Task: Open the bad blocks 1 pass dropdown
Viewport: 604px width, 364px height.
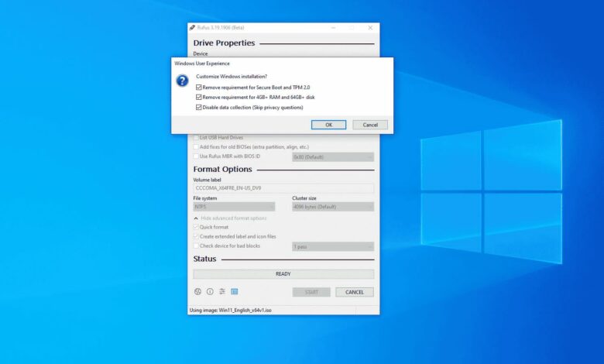Action: coord(333,246)
